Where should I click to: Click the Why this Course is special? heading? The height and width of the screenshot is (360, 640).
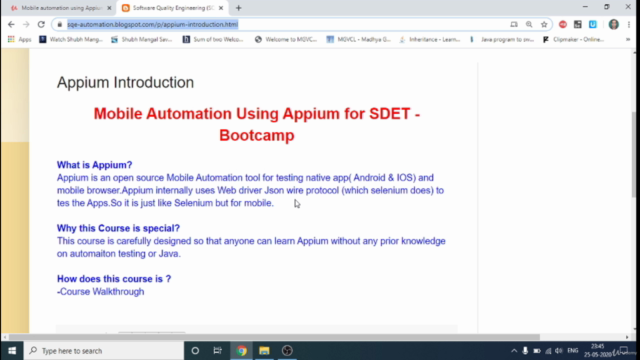pos(118,228)
